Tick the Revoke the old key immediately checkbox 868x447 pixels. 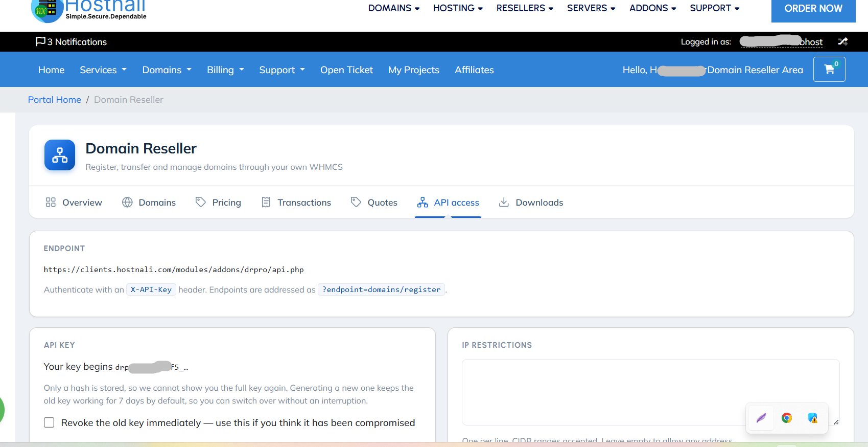[49, 422]
